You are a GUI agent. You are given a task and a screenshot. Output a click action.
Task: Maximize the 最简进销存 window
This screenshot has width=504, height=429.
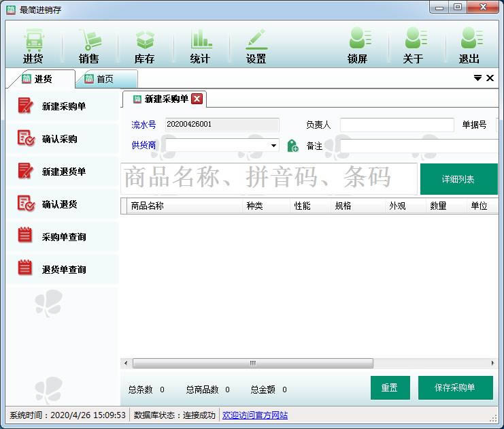[x=458, y=7]
